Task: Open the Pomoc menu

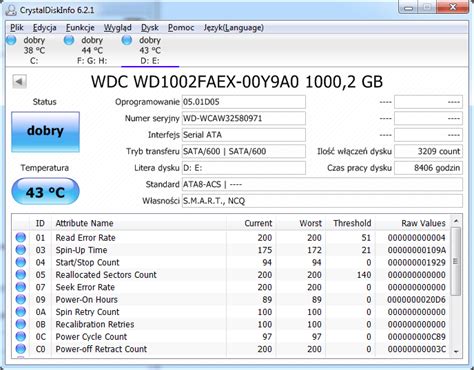Action: 181,28
